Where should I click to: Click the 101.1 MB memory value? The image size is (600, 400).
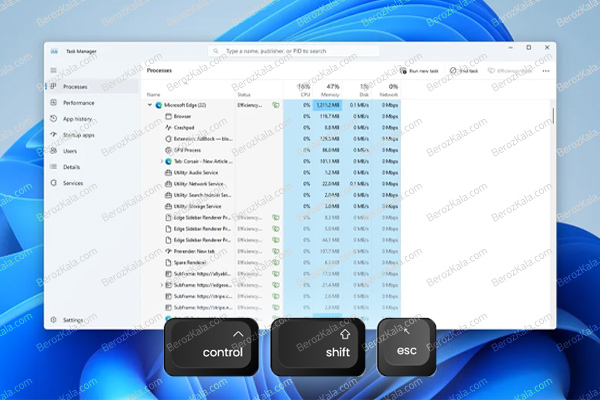(x=329, y=161)
